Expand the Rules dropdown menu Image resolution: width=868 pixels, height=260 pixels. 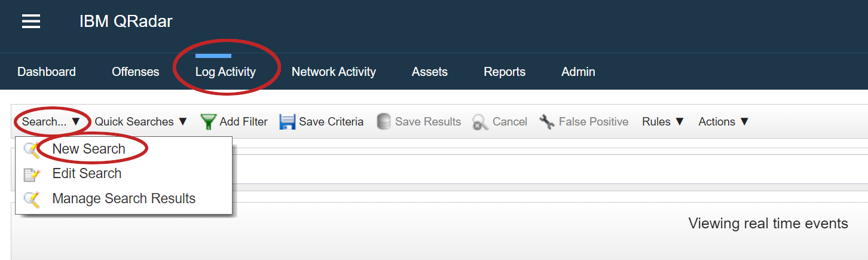(x=663, y=122)
